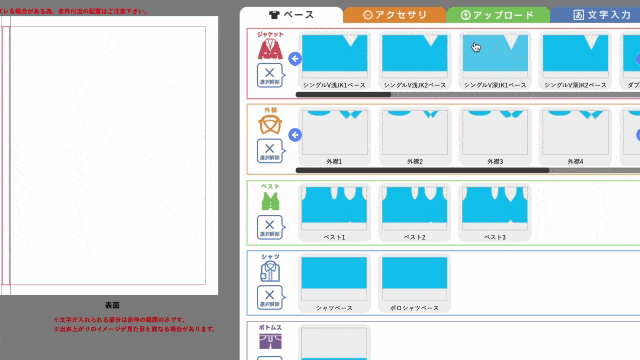Image resolution: width=640 pixels, height=360 pixels.
Task: Click the green vest category icon
Action: click(x=270, y=200)
